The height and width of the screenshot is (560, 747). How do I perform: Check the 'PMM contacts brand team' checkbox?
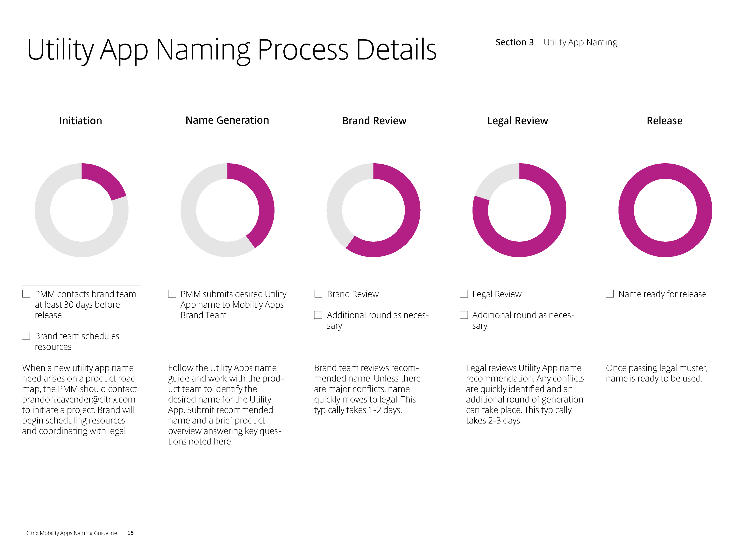coord(26,294)
